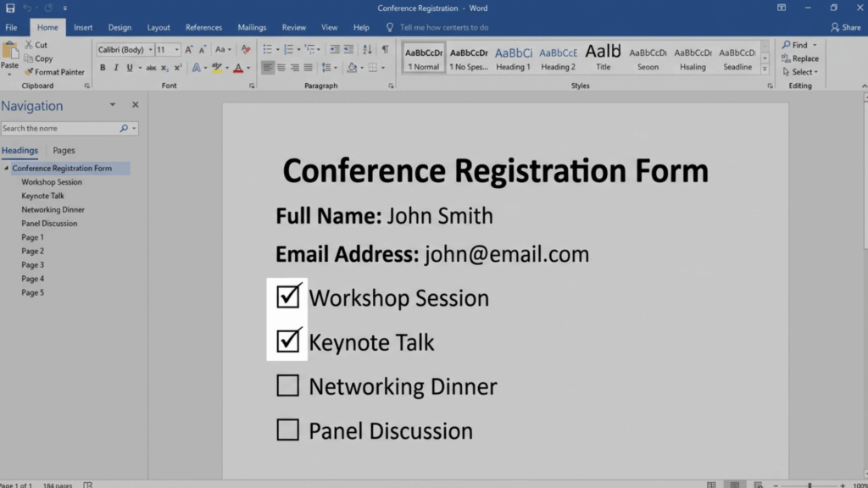Open the font size dropdown
The width and height of the screenshot is (868, 488).
(x=176, y=48)
